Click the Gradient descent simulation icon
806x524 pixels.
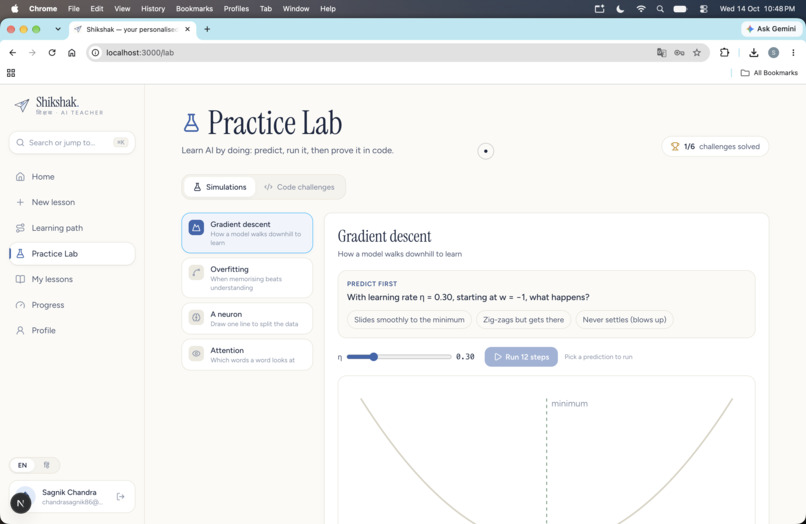point(196,227)
